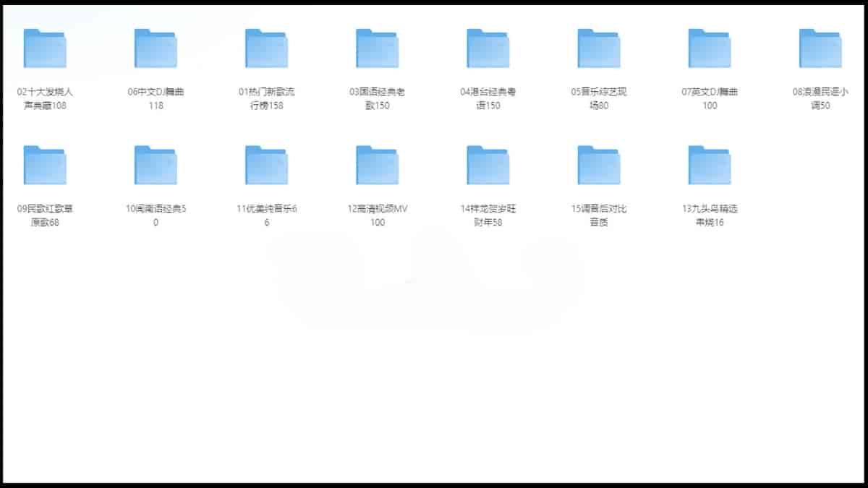Open the 11优美纯音乐66 folder icon
The height and width of the screenshot is (488, 868).
coord(266,166)
